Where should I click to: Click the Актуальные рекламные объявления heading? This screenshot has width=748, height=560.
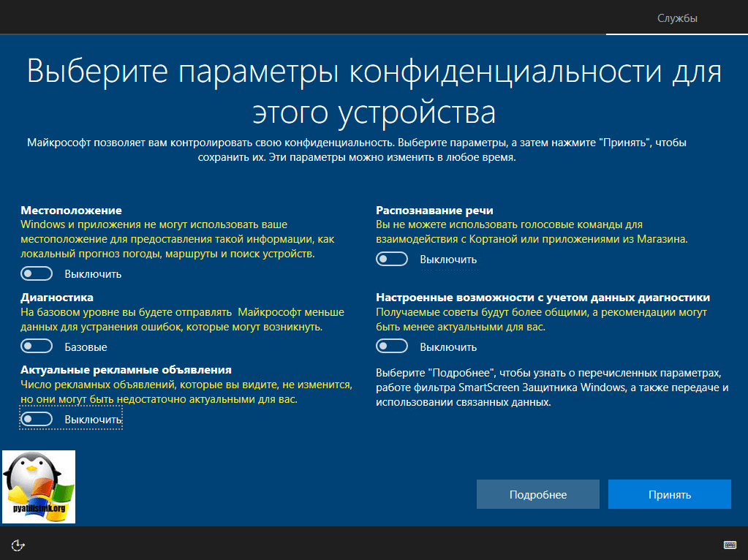[126, 370]
